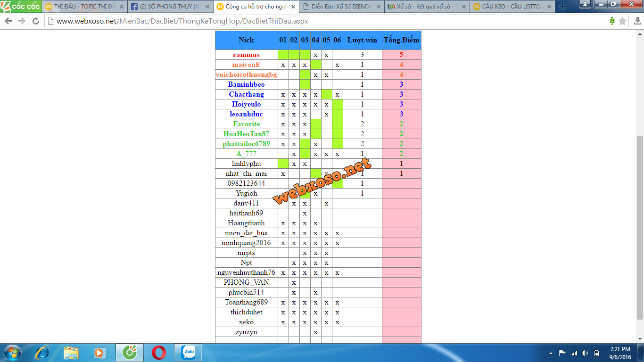
Task: Toggle Vietnamese typing 'à' icon in address bar
Action: pos(612,21)
